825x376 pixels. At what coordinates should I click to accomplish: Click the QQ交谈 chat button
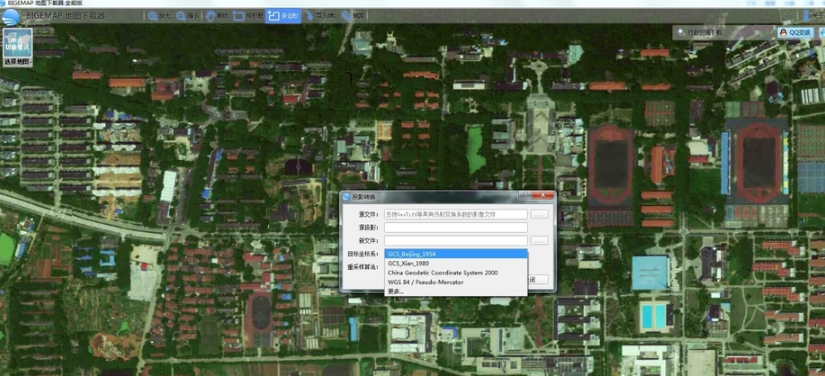click(796, 33)
